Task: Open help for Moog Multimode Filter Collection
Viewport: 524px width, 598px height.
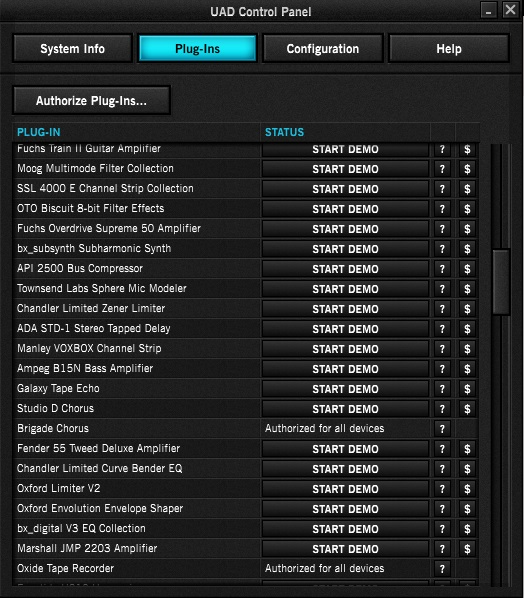Action: point(442,169)
